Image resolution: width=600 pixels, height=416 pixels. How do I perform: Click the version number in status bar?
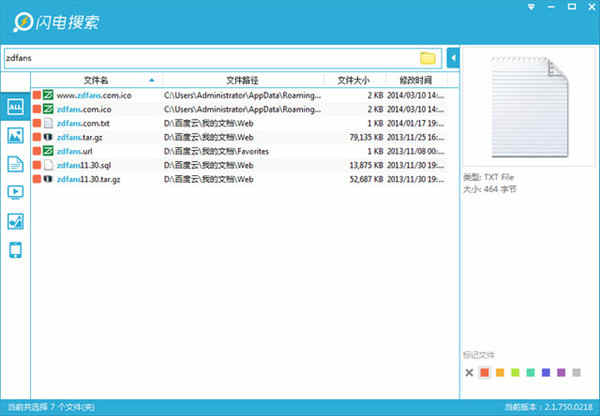coord(548,407)
